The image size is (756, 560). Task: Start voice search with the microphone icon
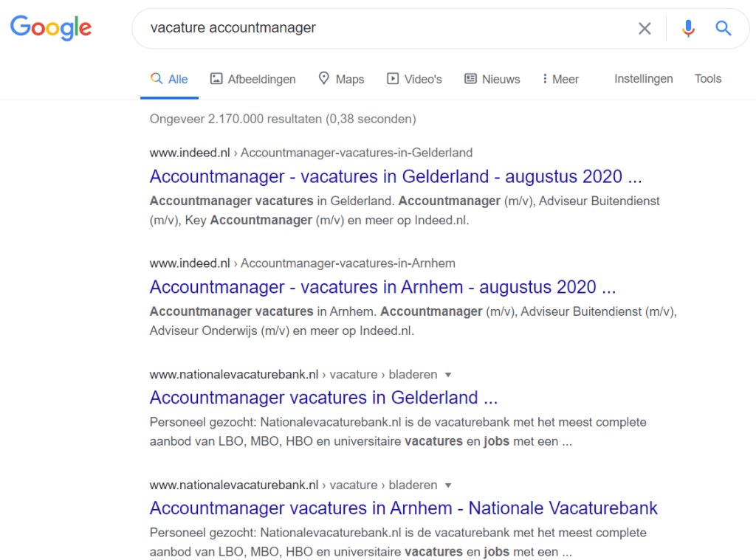point(688,29)
